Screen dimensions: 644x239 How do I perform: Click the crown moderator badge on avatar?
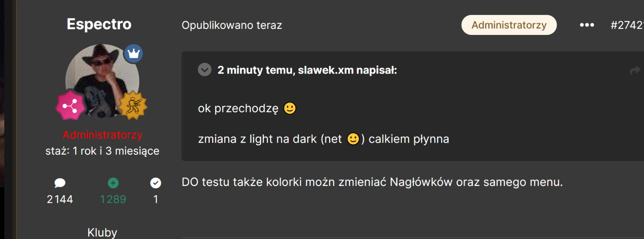[x=133, y=54]
